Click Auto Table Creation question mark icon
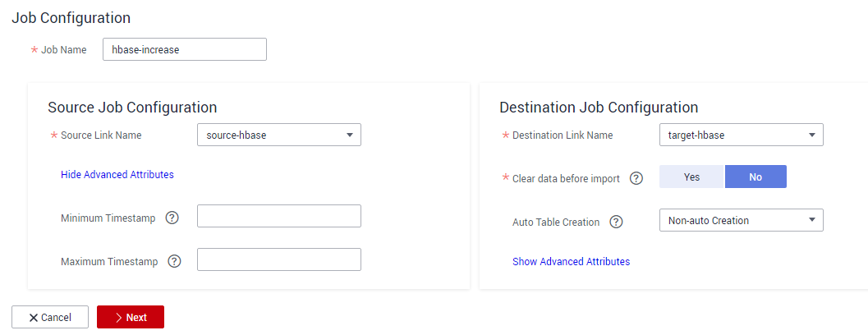Screen dimensions: 868x335 click(x=616, y=222)
